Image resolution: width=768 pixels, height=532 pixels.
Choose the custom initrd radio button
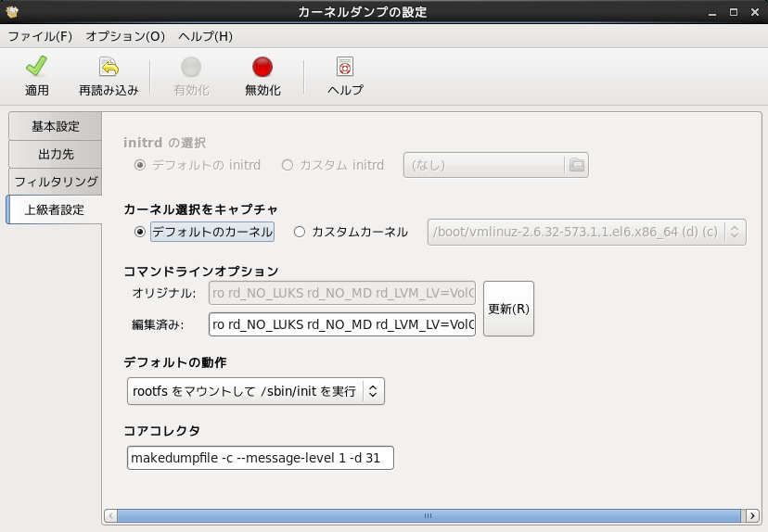[x=288, y=165]
